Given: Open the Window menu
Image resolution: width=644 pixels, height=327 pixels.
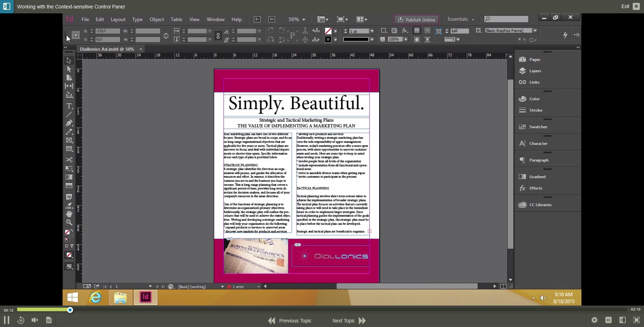Looking at the screenshot, I should pyautogui.click(x=215, y=19).
